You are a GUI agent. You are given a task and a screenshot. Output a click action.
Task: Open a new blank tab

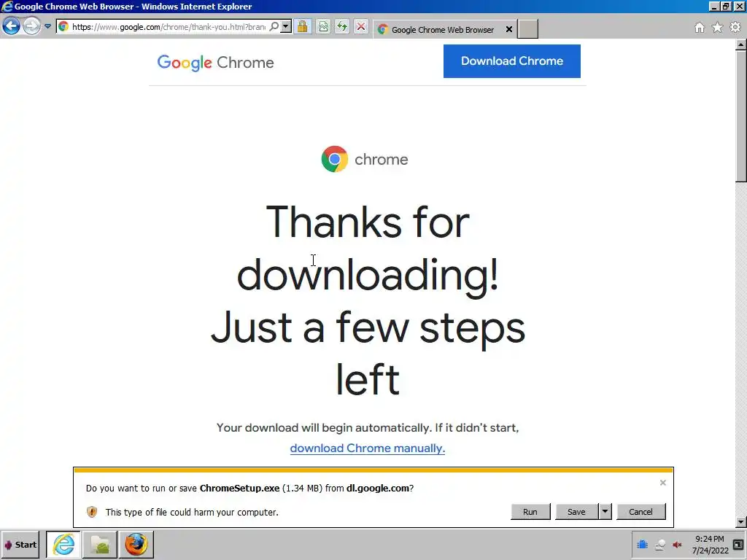528,29
